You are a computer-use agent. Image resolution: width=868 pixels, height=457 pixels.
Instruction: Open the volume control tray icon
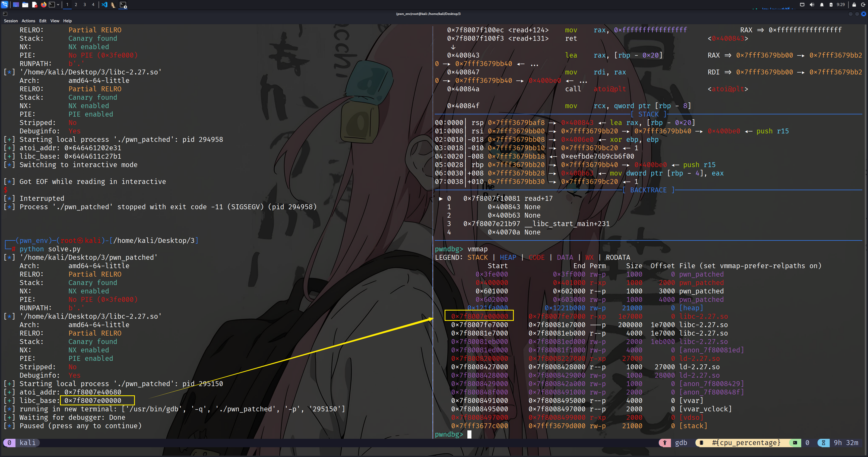point(812,4)
